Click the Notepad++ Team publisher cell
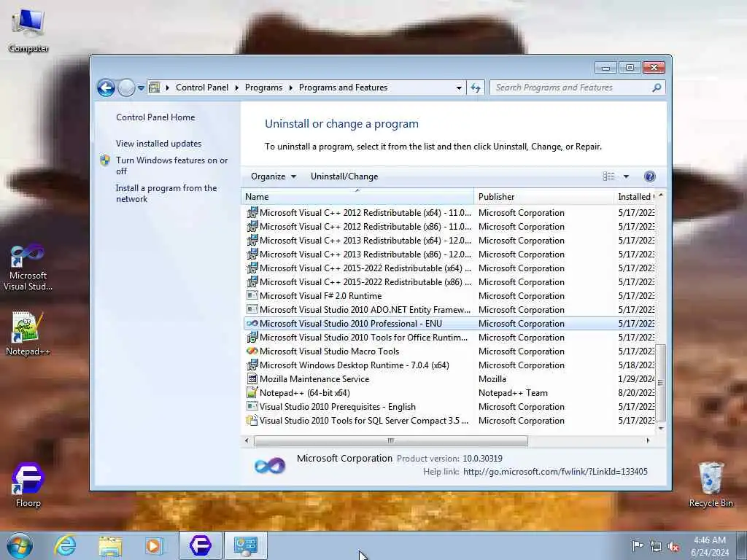Screen dimensions: 747x560 (x=513, y=393)
